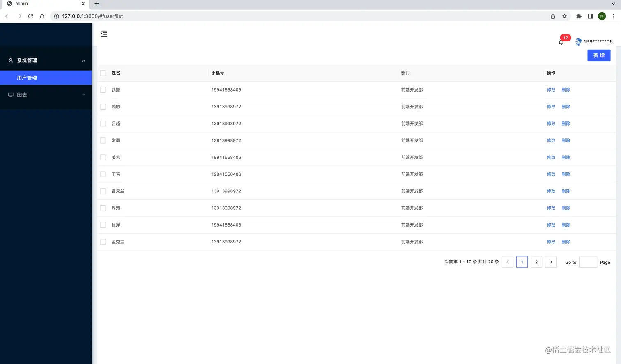This screenshot has height=364, width=621.
Task: Close the admin browser tab
Action: pyautogui.click(x=83, y=4)
